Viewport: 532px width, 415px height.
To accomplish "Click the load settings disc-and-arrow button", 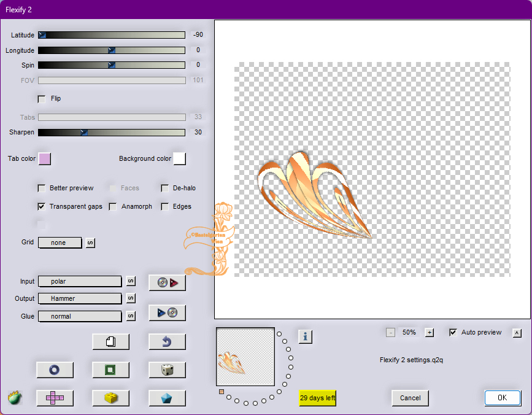I will coord(168,282).
